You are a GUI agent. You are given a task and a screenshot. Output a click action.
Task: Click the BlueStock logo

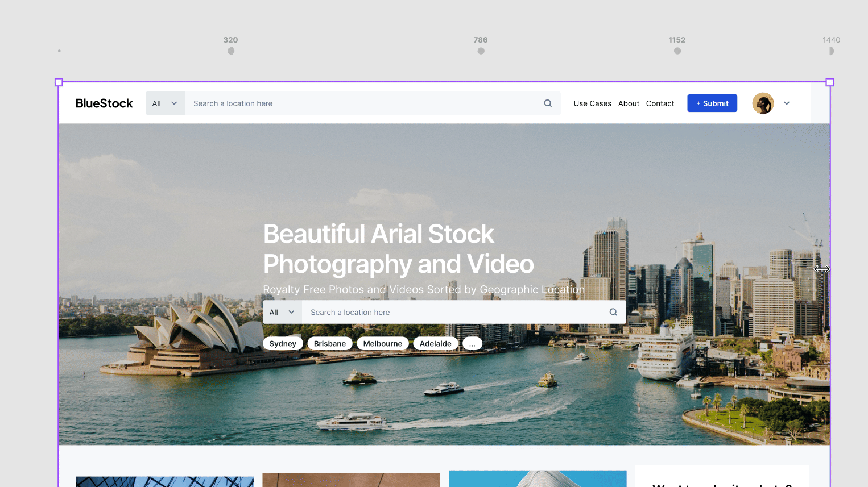click(x=104, y=103)
